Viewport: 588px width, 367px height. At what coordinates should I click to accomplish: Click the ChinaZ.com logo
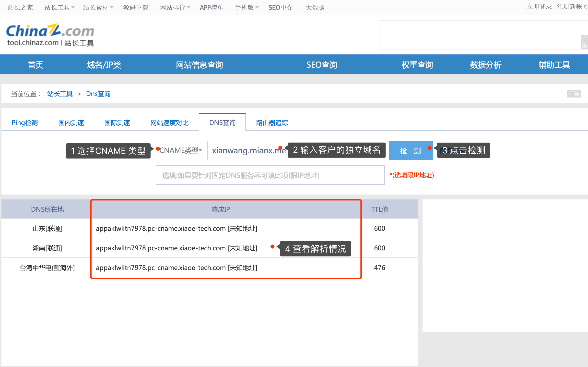[x=50, y=35]
